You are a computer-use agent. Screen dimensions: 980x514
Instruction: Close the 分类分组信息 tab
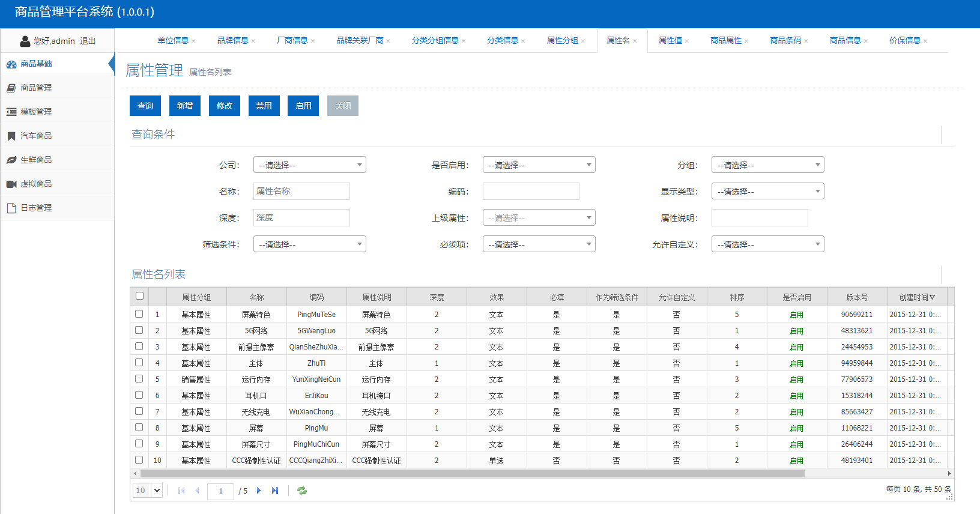464,41
